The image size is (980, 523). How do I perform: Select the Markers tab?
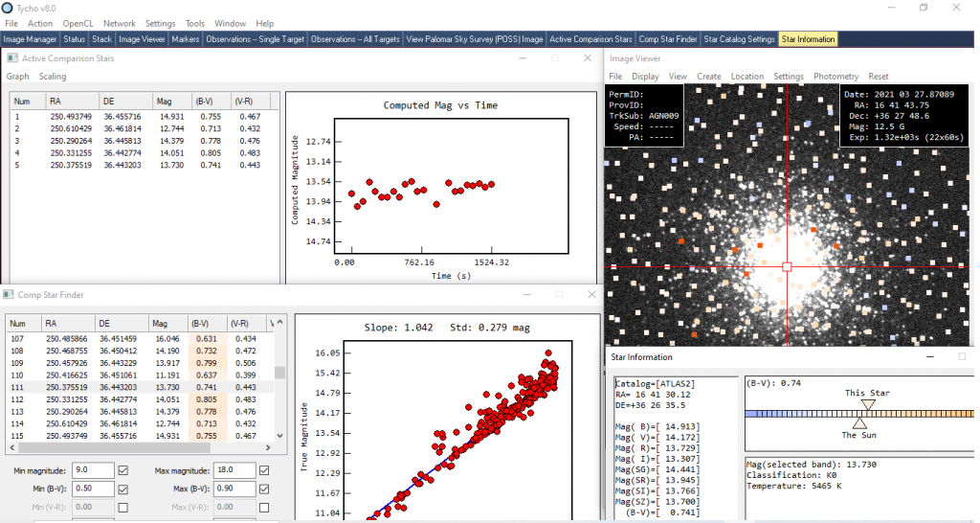pyautogui.click(x=185, y=38)
